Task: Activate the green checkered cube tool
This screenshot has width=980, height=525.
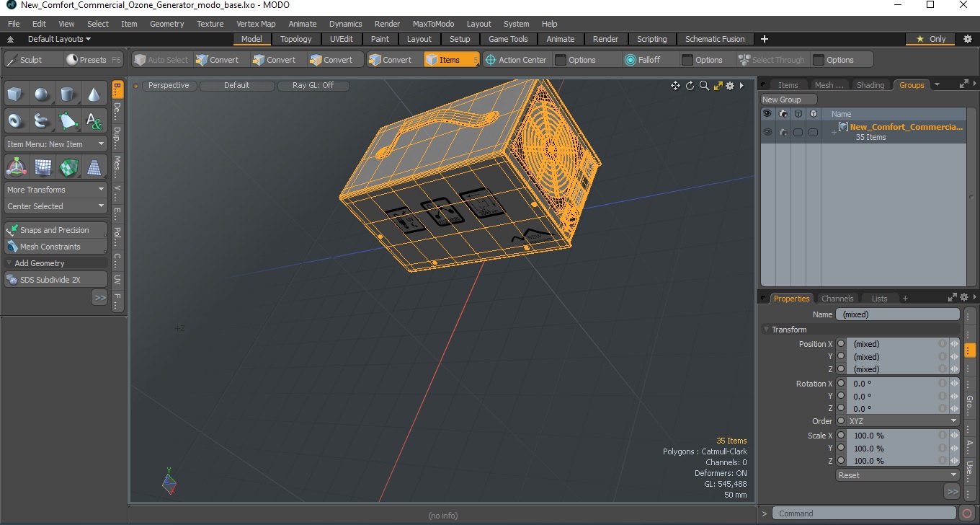Action: [x=68, y=167]
